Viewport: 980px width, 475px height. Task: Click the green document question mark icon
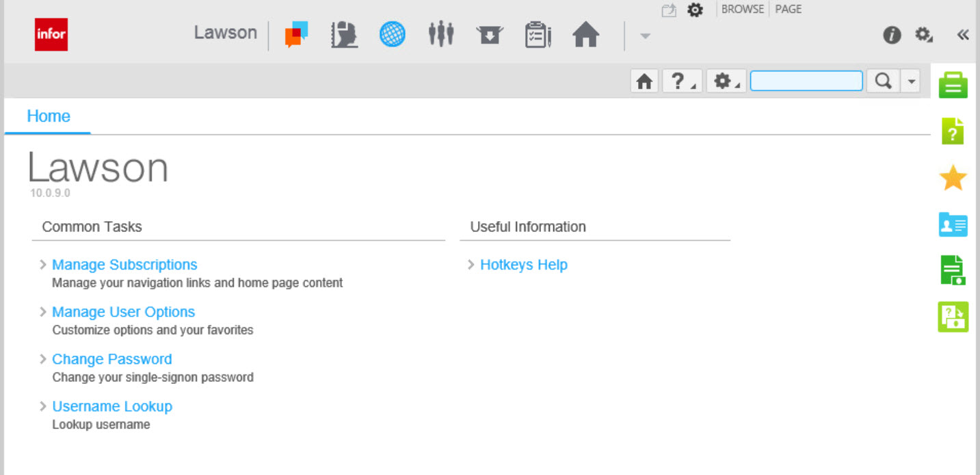[x=953, y=131]
